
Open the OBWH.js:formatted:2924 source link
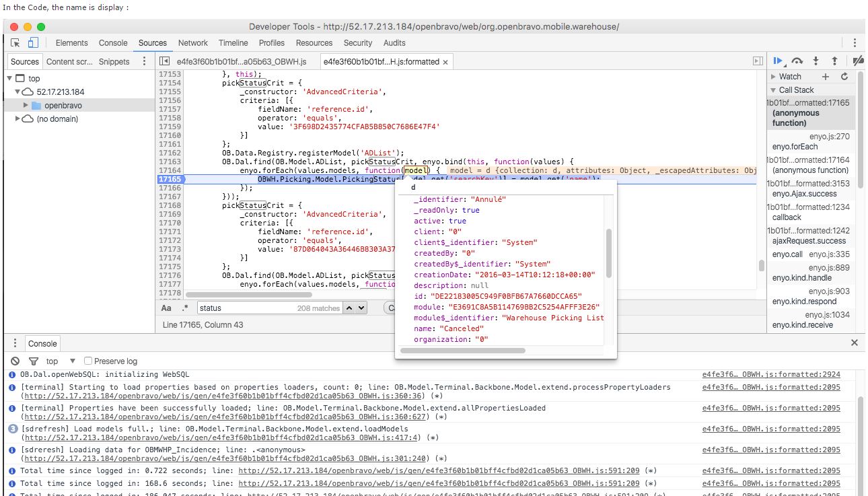[770, 374]
